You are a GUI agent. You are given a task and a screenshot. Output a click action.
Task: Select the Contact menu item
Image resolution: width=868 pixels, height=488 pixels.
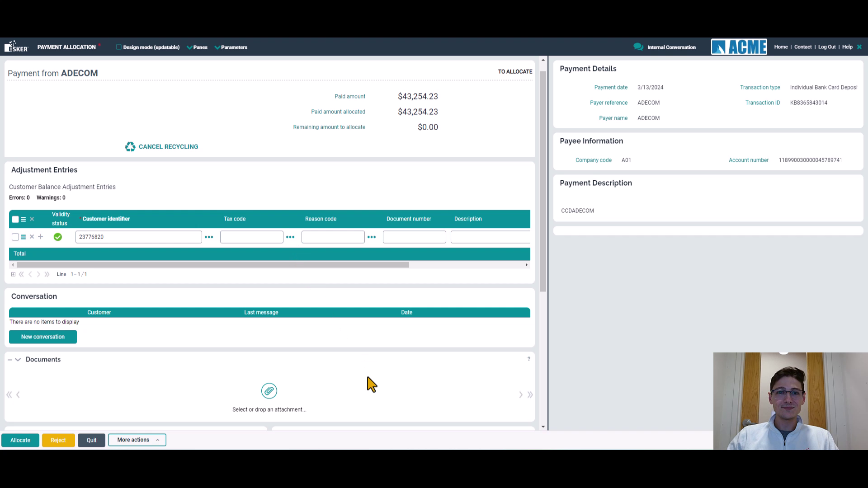803,47
